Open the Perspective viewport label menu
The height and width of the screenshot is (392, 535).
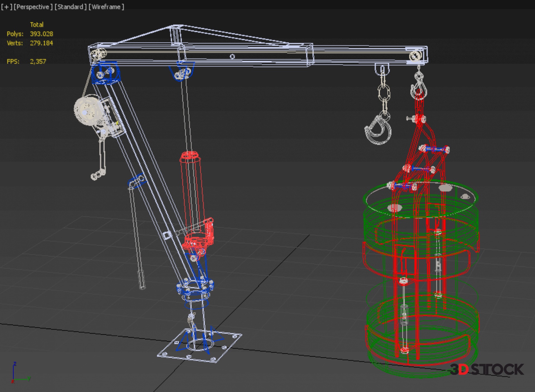click(33, 7)
